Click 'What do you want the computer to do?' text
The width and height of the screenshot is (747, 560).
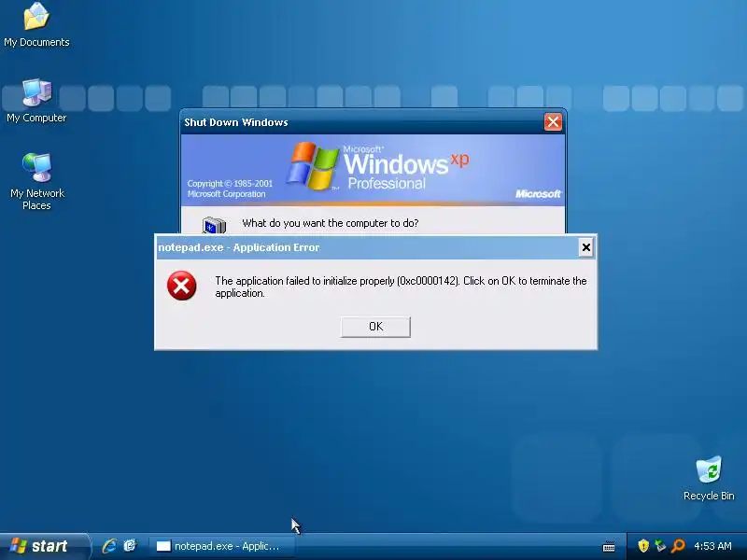pyautogui.click(x=331, y=223)
